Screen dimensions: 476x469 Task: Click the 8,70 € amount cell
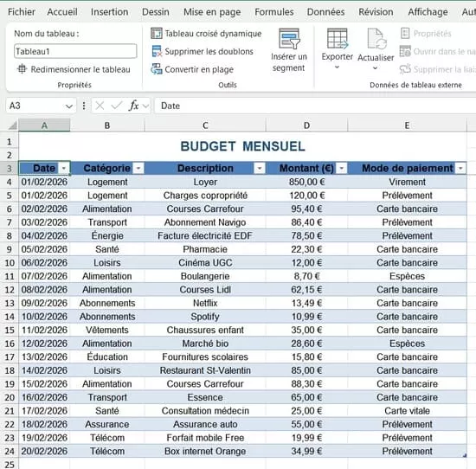306,276
